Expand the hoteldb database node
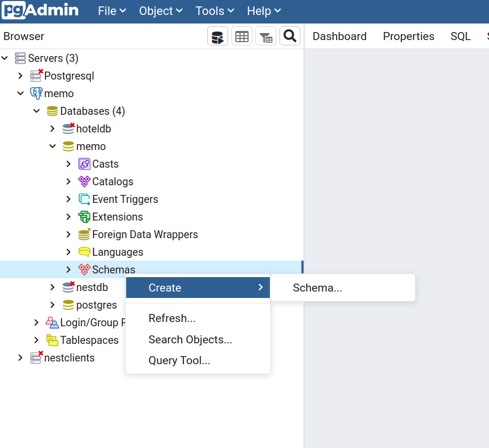This screenshot has height=448, width=489. [52, 129]
